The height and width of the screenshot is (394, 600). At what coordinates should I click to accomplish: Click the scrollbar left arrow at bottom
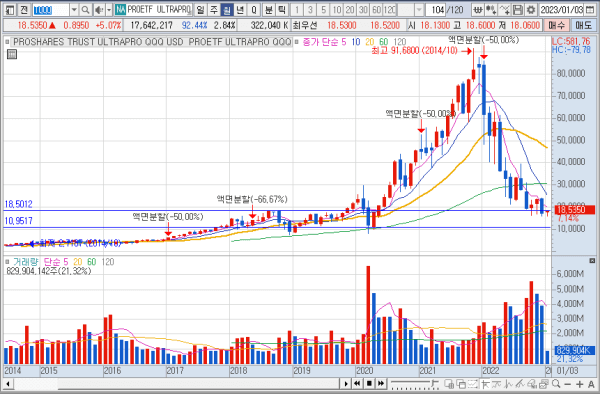click(8, 384)
